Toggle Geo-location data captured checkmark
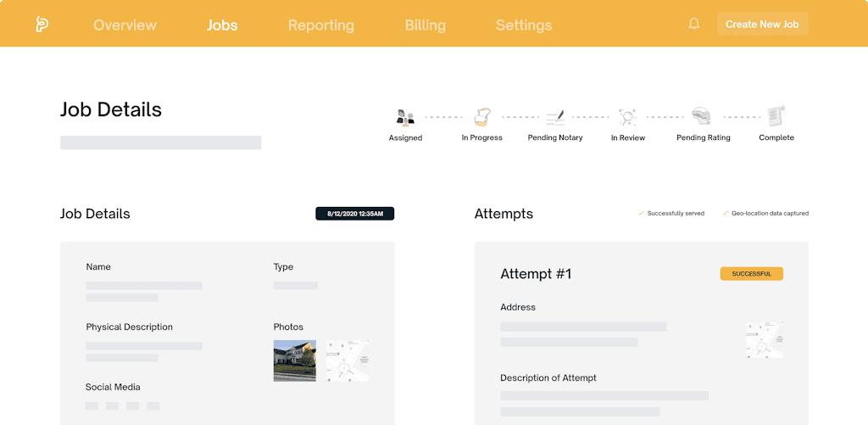 pyautogui.click(x=726, y=214)
